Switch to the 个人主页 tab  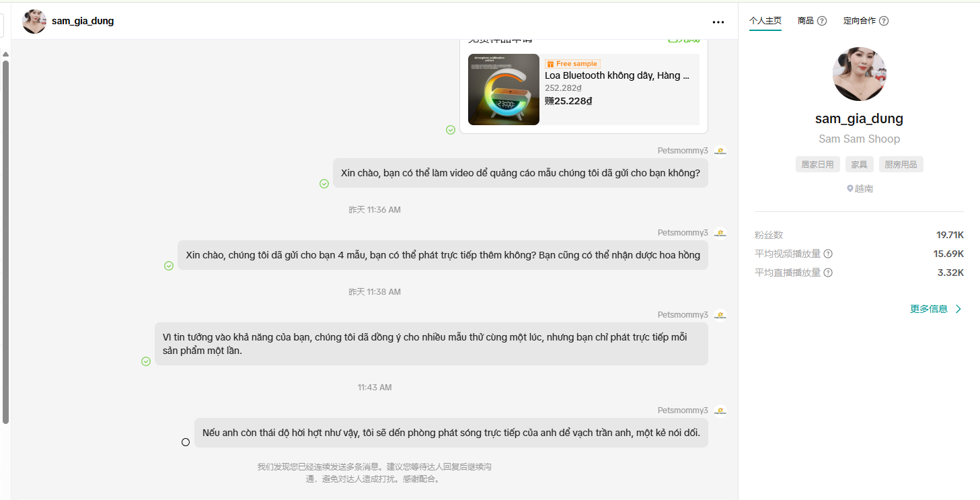point(765,21)
